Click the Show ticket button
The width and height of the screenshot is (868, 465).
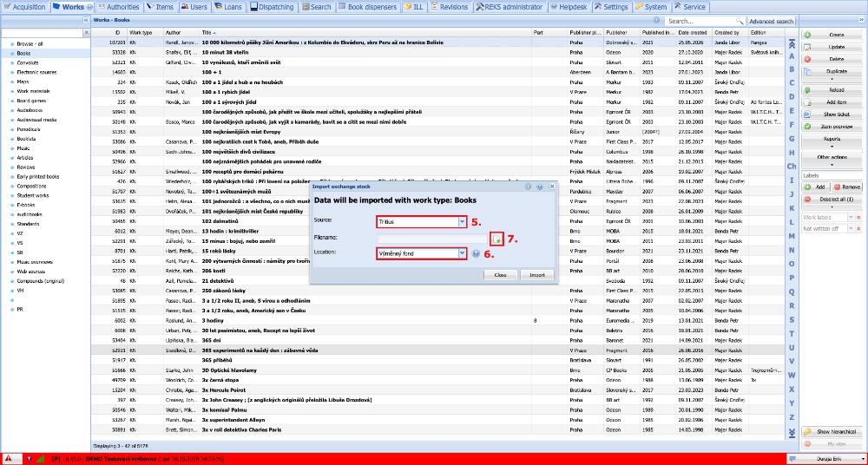832,114
